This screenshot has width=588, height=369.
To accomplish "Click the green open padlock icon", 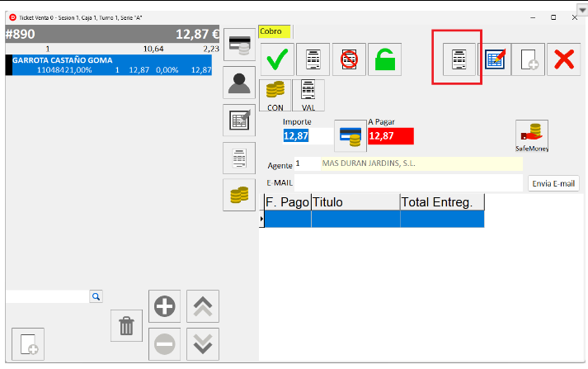I will pos(385,59).
